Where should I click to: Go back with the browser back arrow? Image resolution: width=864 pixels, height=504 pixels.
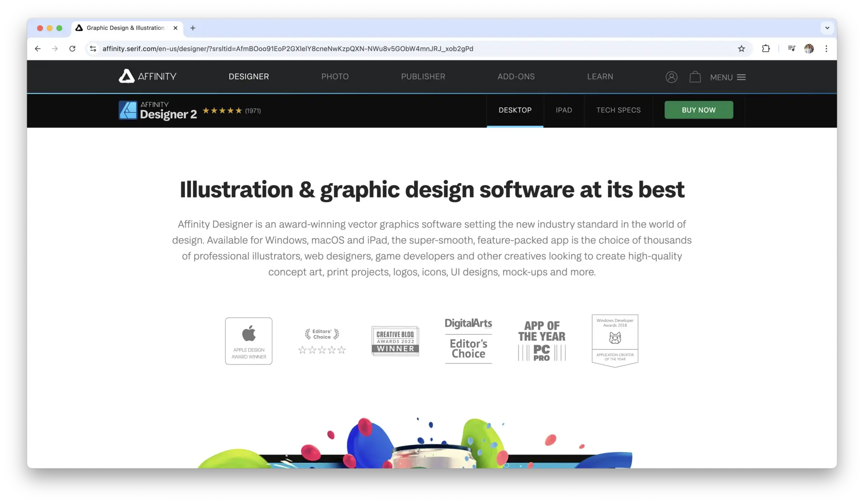[x=38, y=49]
